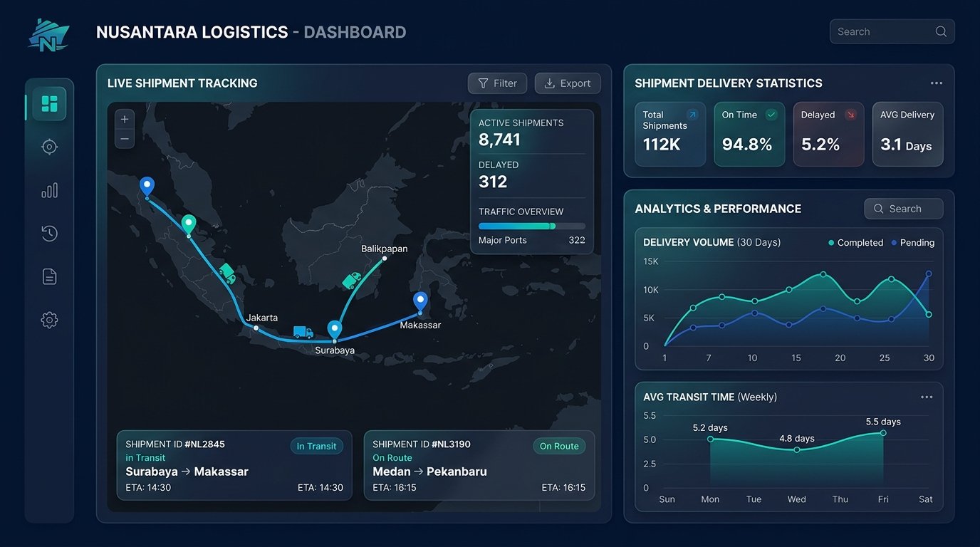Click the Nusantara Logistics ship logo
The height and width of the screenshot is (547, 980).
coord(48,34)
